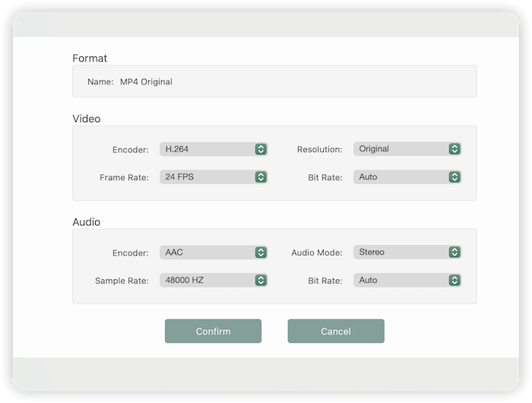532x403 pixels.
Task: Open the audio Encoder dropdown showing AAC
Action: 207,252
